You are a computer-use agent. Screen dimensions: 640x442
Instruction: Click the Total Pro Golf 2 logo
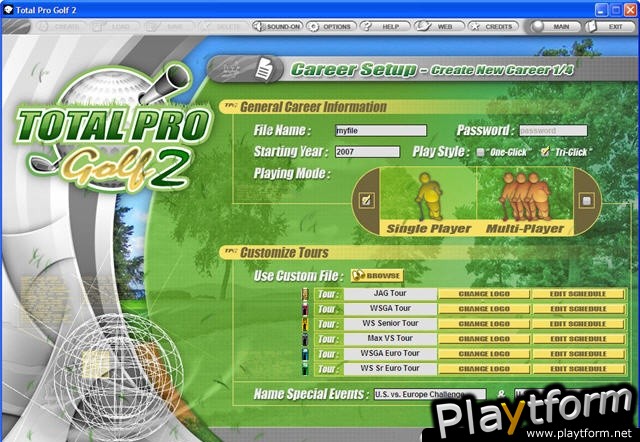tap(113, 131)
